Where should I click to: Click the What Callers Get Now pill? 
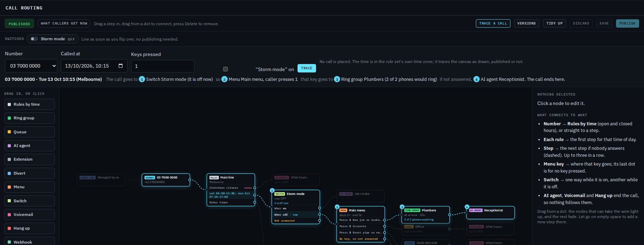[64, 23]
